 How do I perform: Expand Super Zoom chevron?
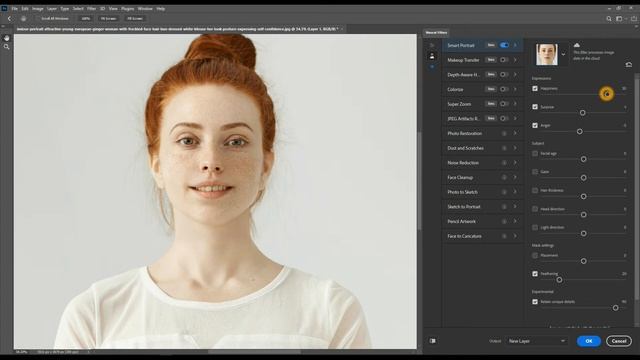tap(515, 104)
